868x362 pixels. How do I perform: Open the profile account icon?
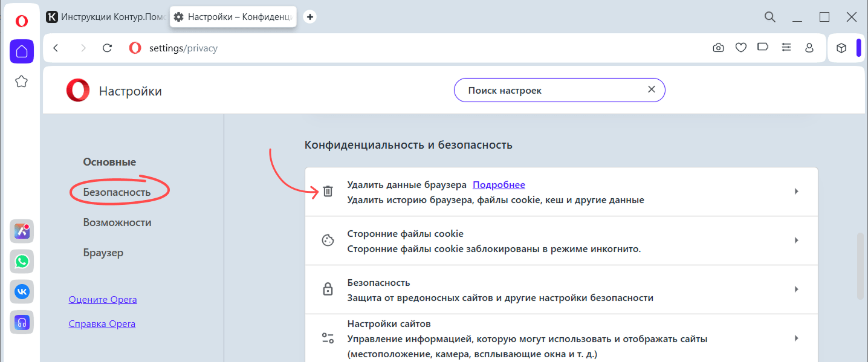tap(809, 48)
